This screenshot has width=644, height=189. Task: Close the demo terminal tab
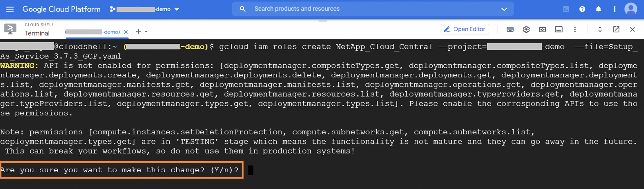click(126, 32)
